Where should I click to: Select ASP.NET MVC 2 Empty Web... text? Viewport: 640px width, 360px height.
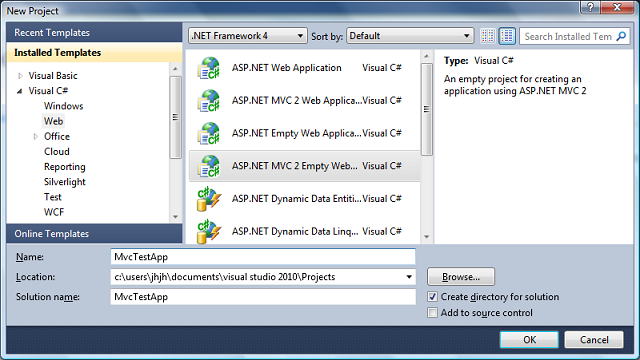coord(295,166)
